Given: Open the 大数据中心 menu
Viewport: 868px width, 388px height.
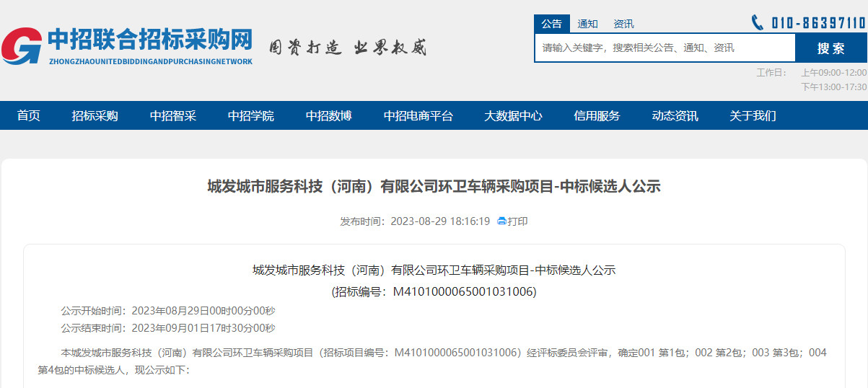Looking at the screenshot, I should 513,115.
